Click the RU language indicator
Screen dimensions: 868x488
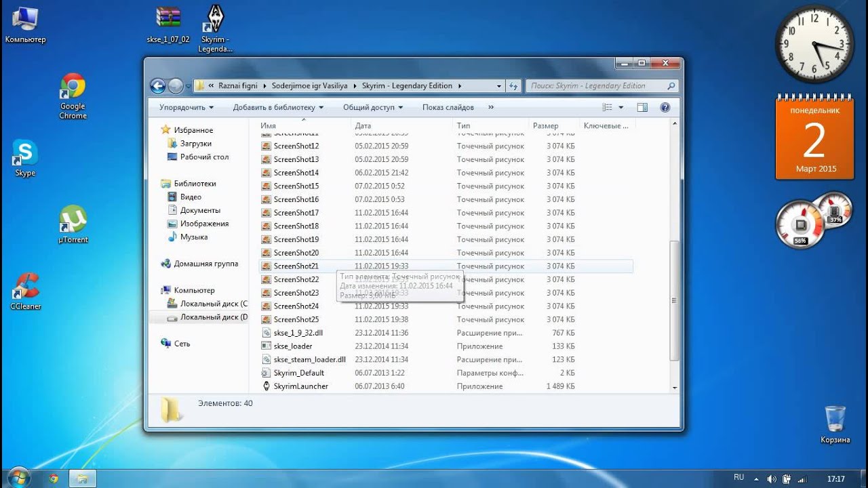[738, 478]
